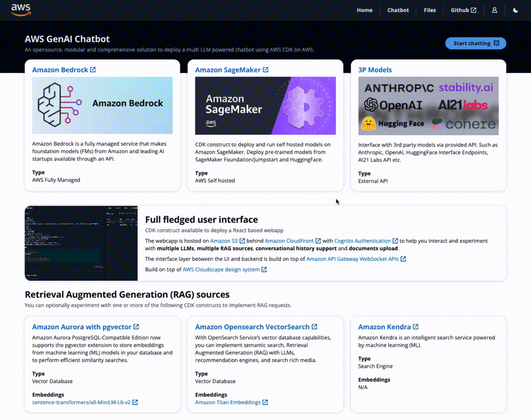Click external icon after Aurora with pgvector
The image size is (531, 420).
136,326
